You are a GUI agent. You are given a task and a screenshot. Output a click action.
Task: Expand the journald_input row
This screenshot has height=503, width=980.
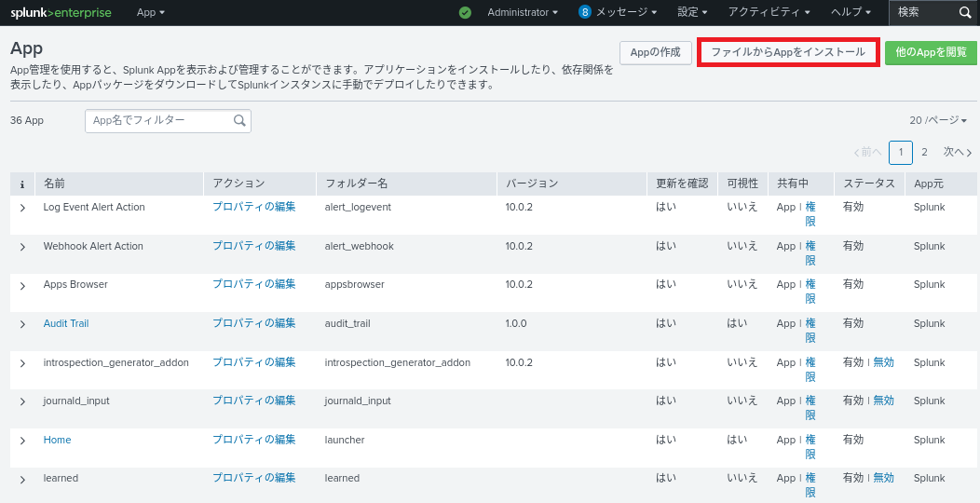pyautogui.click(x=22, y=401)
